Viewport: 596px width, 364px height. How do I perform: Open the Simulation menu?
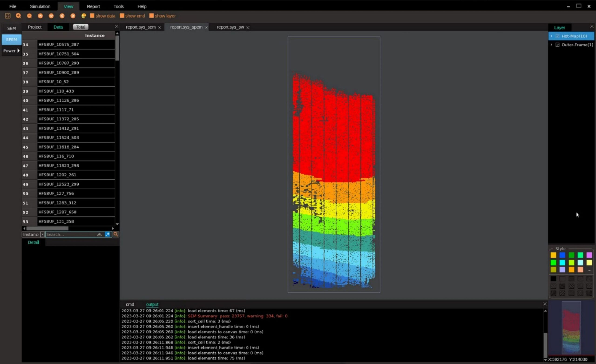click(x=40, y=7)
